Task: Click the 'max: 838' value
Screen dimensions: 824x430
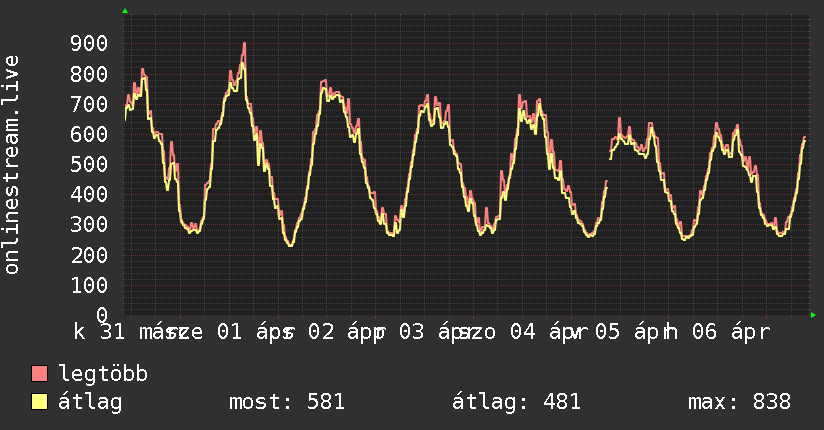Action: tap(739, 402)
